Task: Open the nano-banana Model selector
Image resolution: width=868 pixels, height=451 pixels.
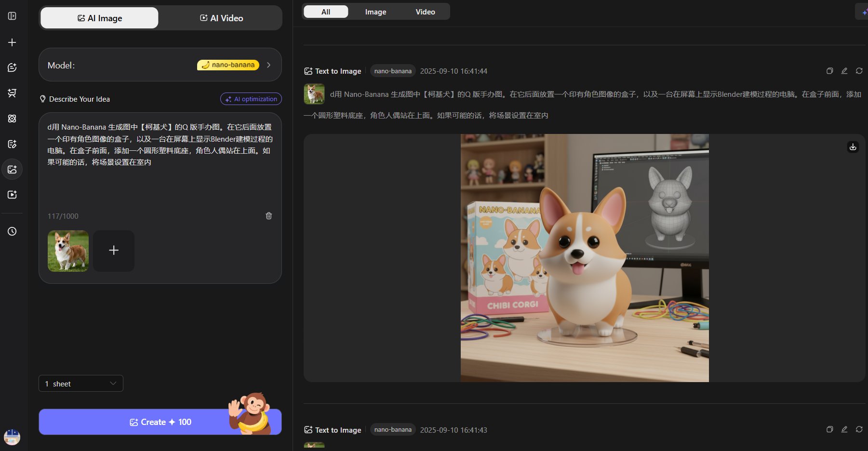Action: coord(160,65)
